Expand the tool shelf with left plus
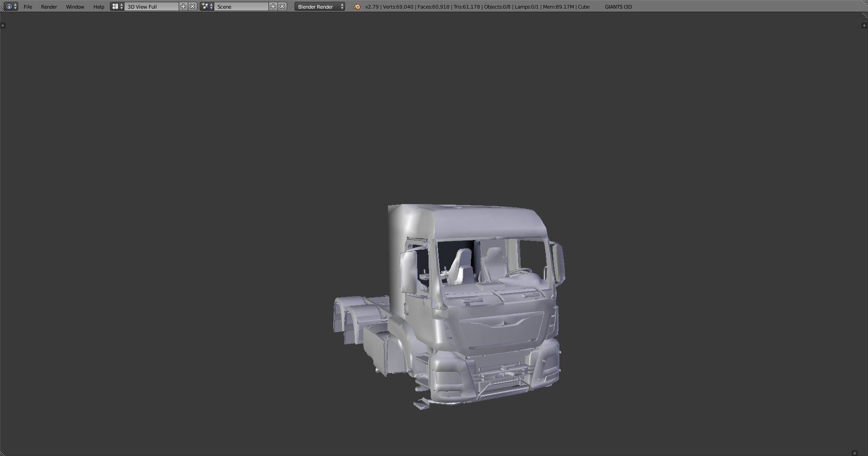 [3, 26]
